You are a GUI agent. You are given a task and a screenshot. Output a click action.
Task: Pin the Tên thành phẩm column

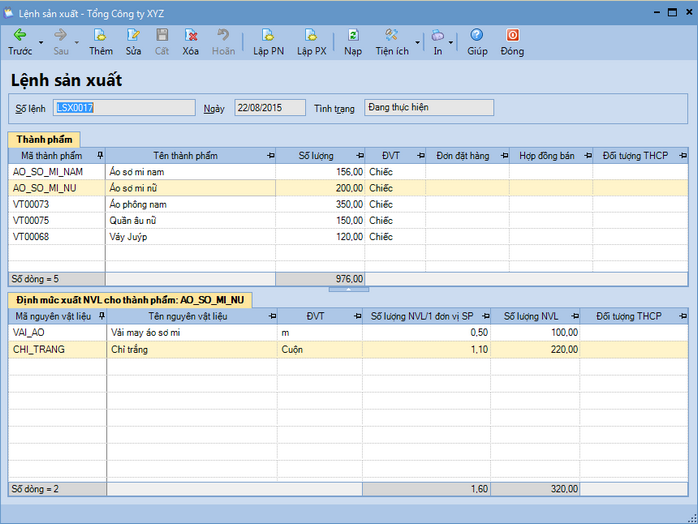click(271, 155)
